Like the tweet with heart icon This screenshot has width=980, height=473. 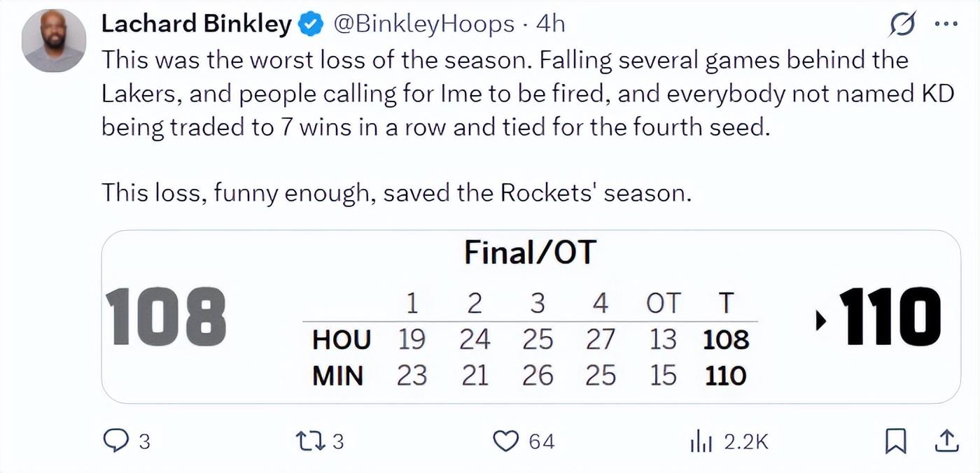coord(505,441)
